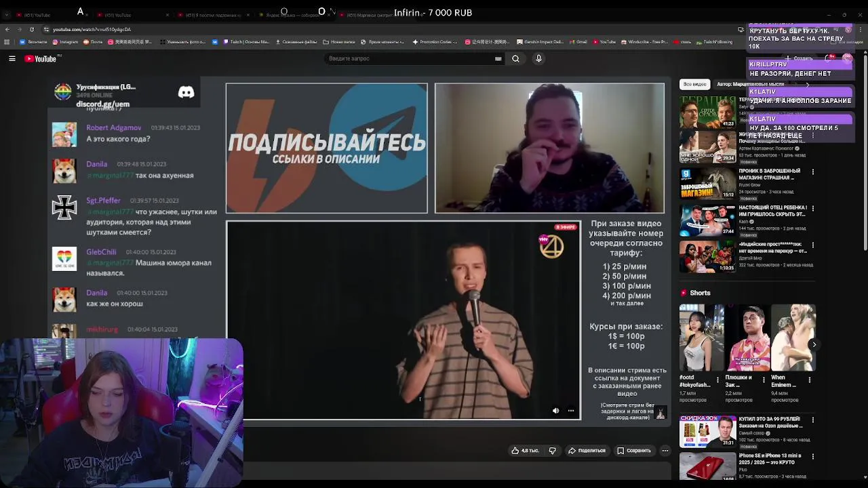Click the 'Robert Adgamov' chat username

(114, 127)
